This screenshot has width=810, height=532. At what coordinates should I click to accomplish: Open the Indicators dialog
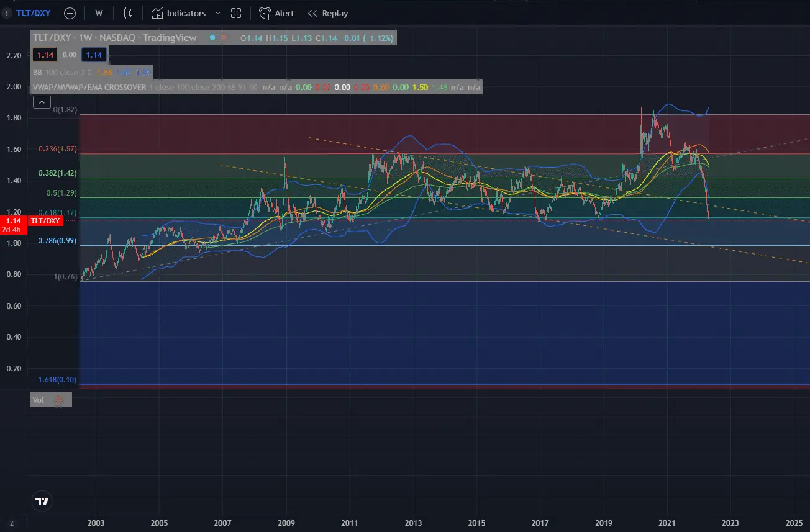pos(179,13)
